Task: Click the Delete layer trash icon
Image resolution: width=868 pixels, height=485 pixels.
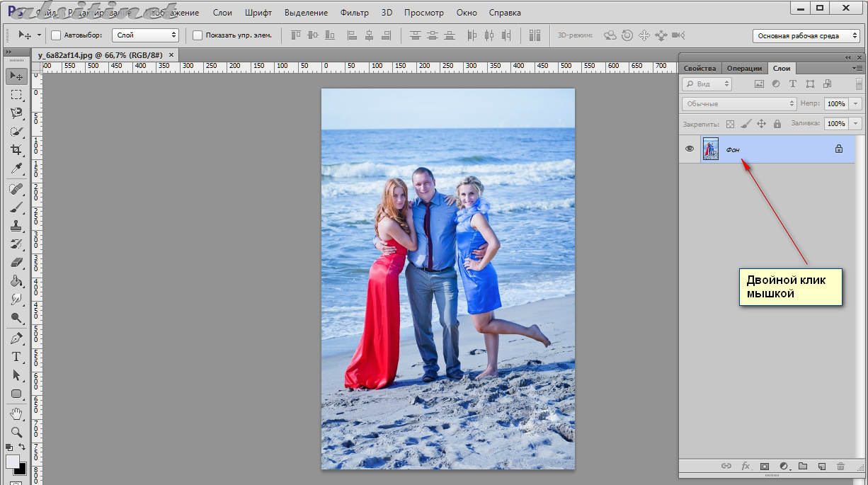Action: [840, 467]
